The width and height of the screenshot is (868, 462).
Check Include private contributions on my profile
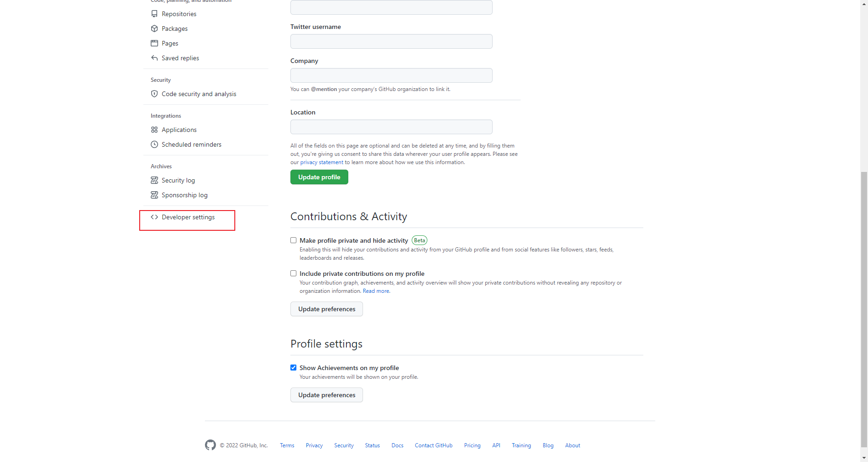294,274
